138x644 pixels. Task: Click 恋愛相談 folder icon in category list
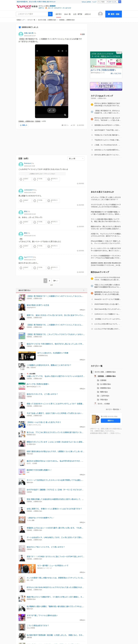[x=98, y=380]
